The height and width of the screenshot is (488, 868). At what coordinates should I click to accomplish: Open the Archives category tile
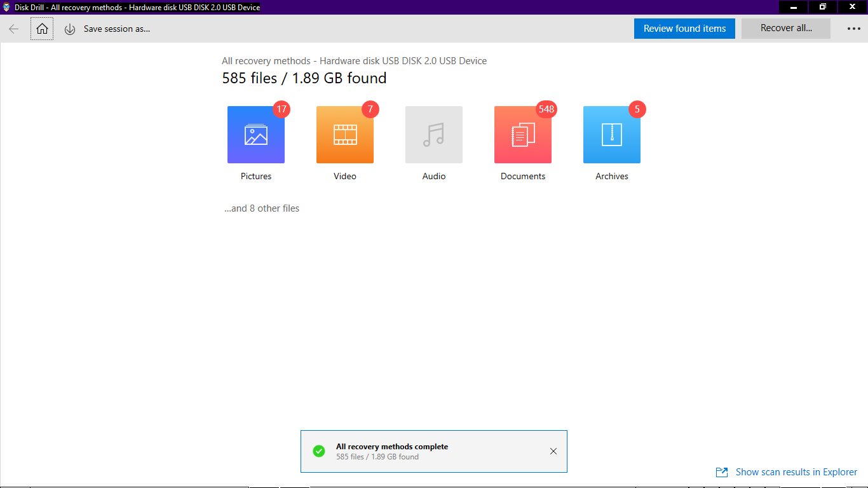(612, 135)
